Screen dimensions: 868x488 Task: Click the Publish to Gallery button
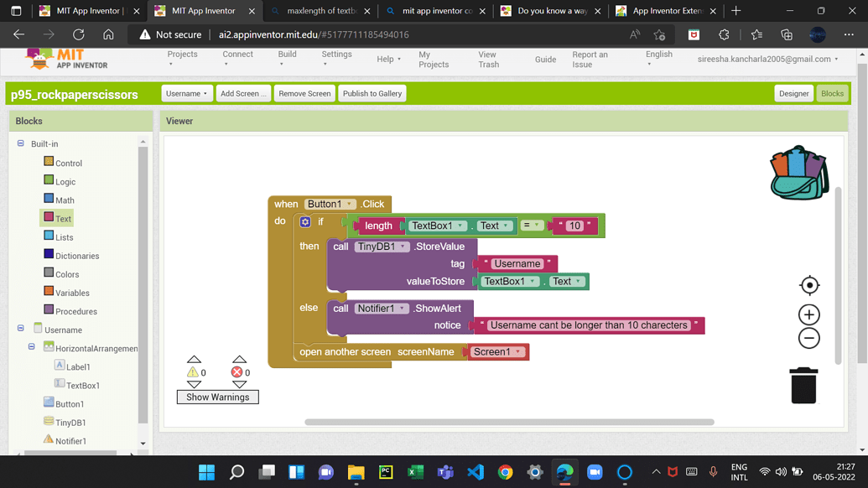(x=372, y=94)
